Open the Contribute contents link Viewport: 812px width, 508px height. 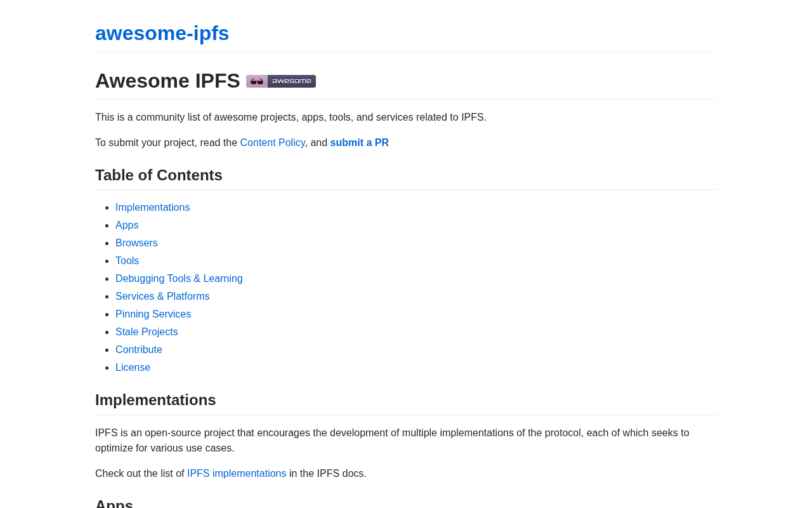pos(139,350)
